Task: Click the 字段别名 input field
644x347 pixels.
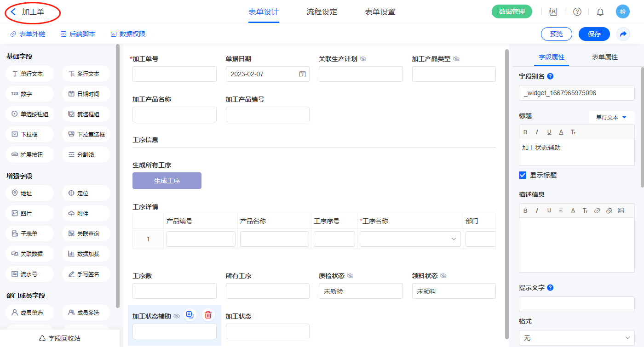Action: [576, 93]
